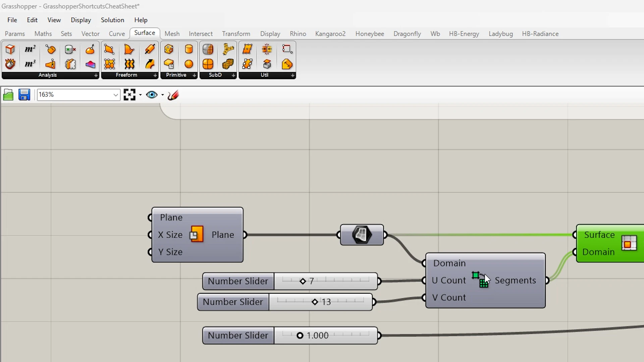Click the Area (m²) component icon
This screenshot has height=362, width=644.
[30, 50]
